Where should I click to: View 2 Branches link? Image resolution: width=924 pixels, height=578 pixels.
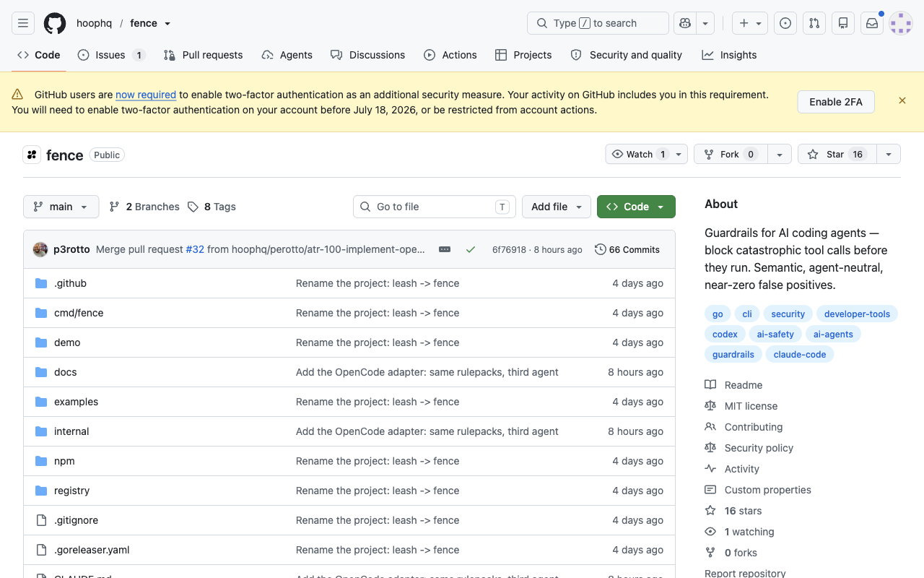[144, 207]
